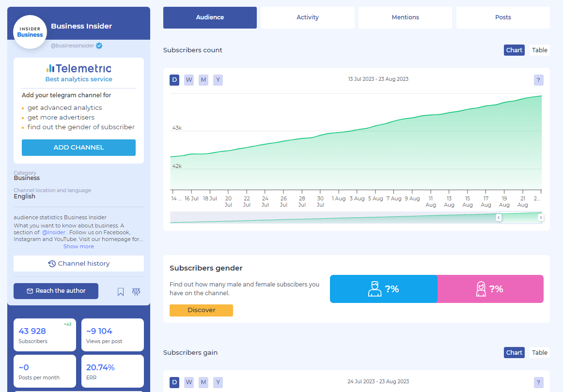Switch to the Activity tab
The width and height of the screenshot is (563, 392).
click(x=307, y=17)
